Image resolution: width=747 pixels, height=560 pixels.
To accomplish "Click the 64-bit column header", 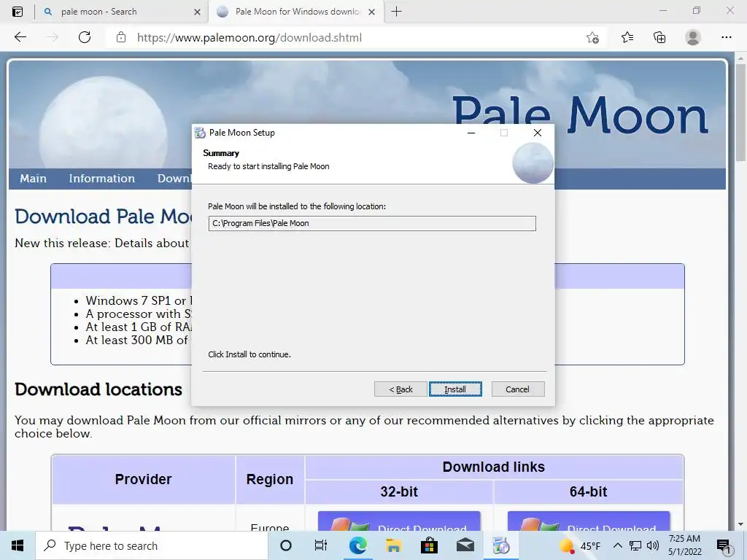I will click(589, 491).
